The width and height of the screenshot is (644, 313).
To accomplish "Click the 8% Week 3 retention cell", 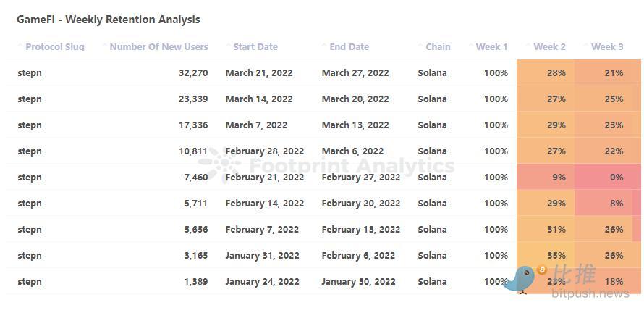I will pyautogui.click(x=616, y=203).
